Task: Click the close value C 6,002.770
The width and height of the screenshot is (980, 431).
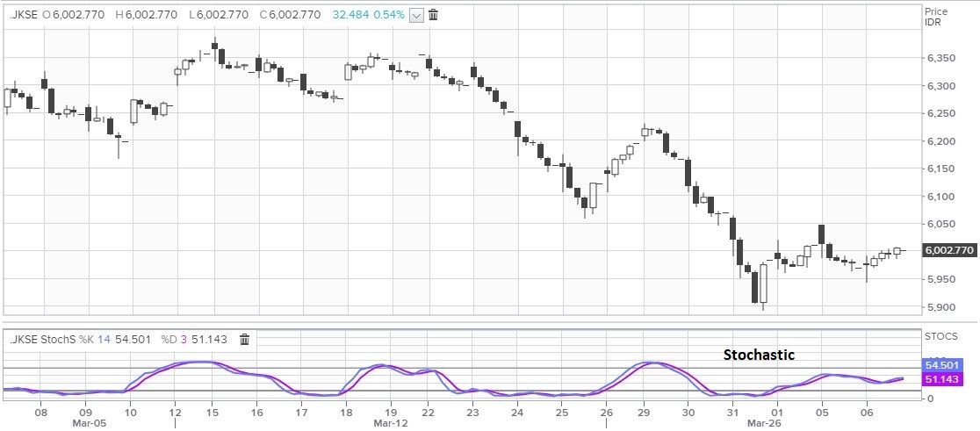Action: pos(291,14)
